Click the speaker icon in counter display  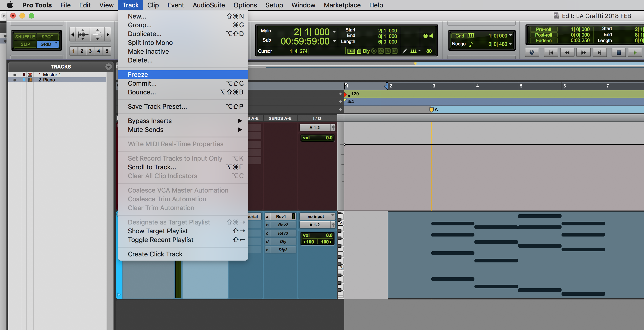tap(432, 36)
